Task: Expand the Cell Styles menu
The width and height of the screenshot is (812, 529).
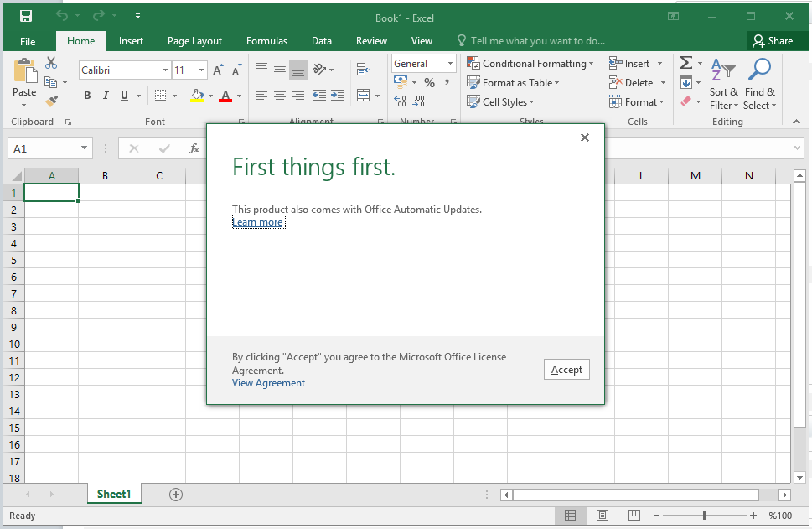Action: click(x=500, y=102)
